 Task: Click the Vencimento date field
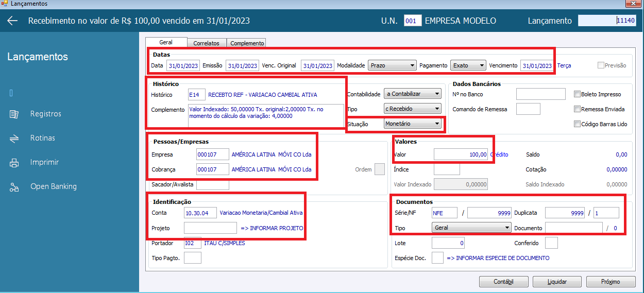pyautogui.click(x=537, y=66)
